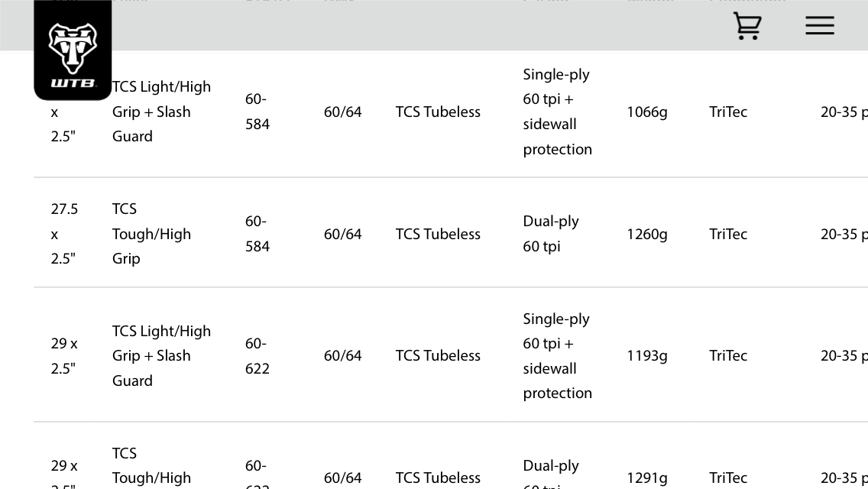Click the WTB wolf logo
Screen dimensions: 868x489
[x=73, y=50]
